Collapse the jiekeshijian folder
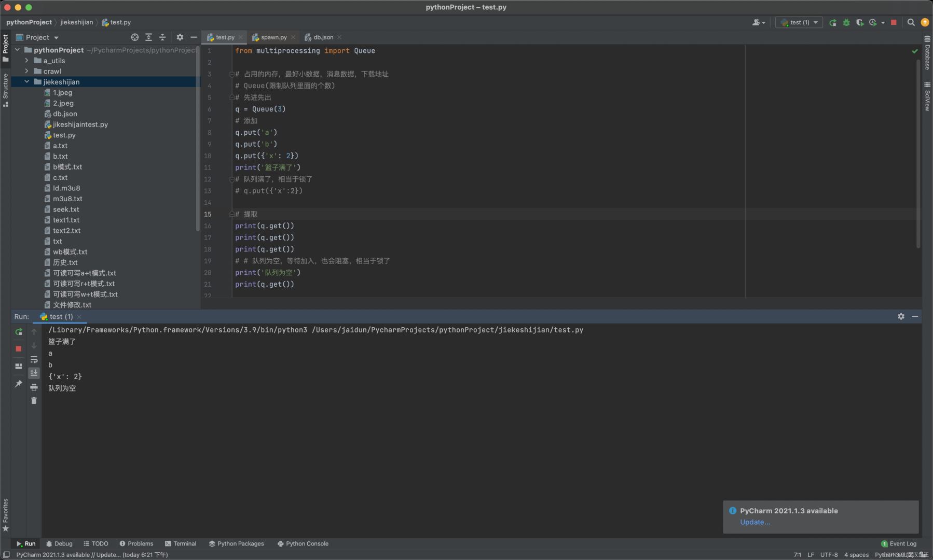The height and width of the screenshot is (560, 933). tap(27, 82)
